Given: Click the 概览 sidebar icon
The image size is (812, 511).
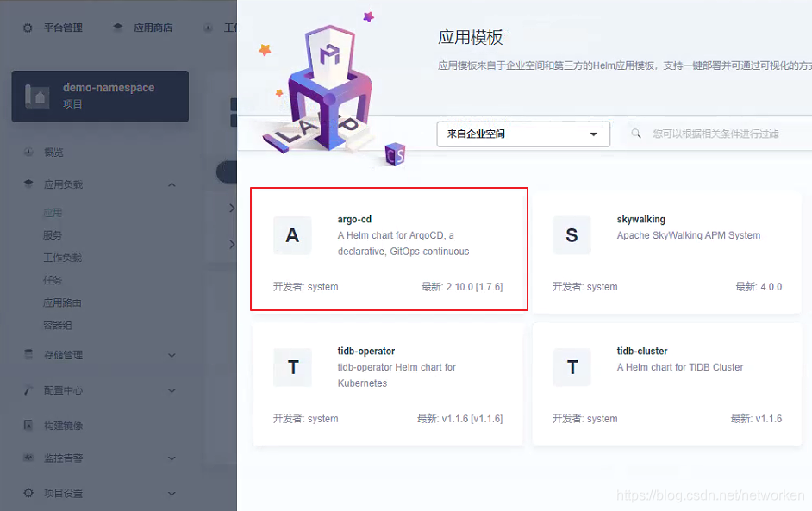Looking at the screenshot, I should [x=28, y=152].
